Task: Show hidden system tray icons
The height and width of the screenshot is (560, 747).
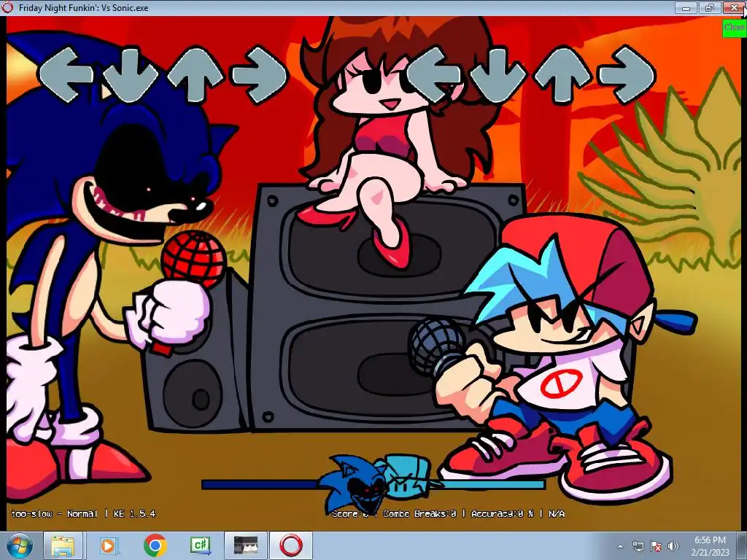Action: [620, 546]
